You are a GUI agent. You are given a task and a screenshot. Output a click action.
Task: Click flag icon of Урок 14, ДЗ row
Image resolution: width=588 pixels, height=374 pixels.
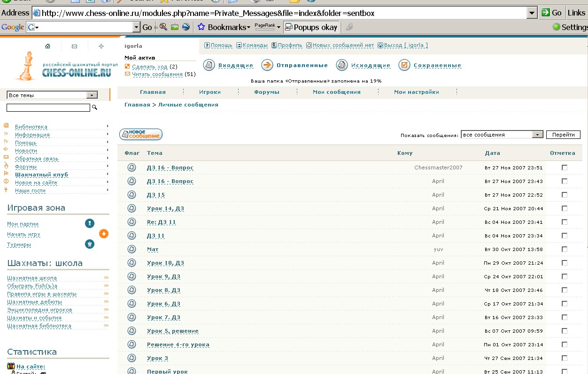(x=132, y=208)
